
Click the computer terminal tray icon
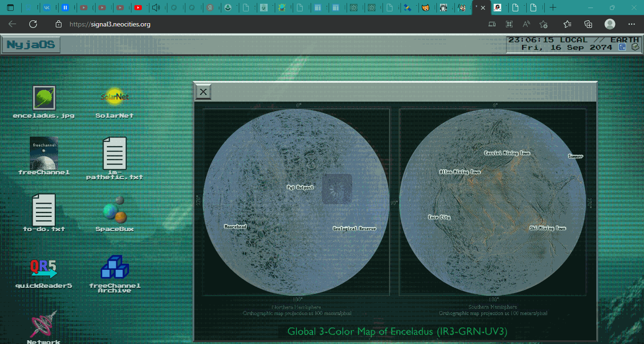635,47
